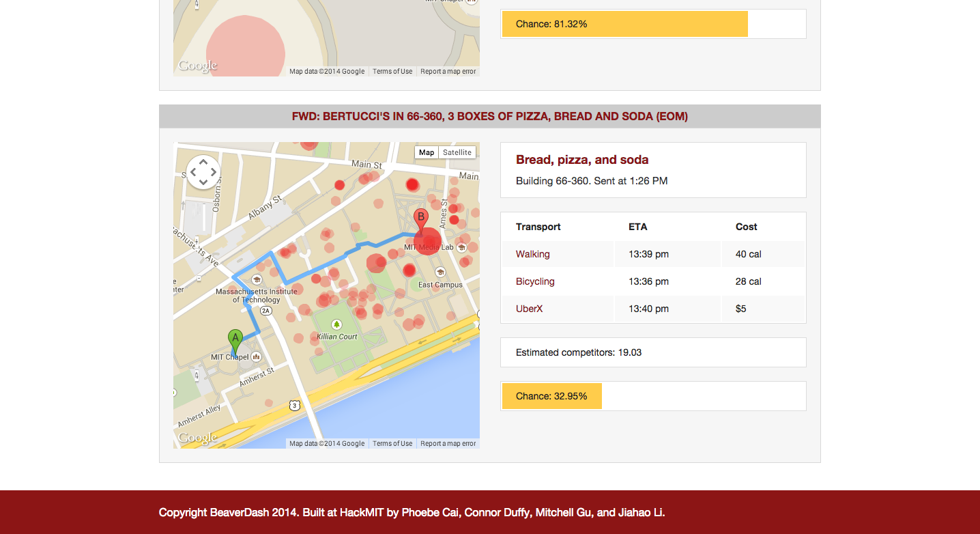Image resolution: width=980 pixels, height=534 pixels.
Task: Pan the Bertucci's map to the right
Action: pyautogui.click(x=214, y=172)
